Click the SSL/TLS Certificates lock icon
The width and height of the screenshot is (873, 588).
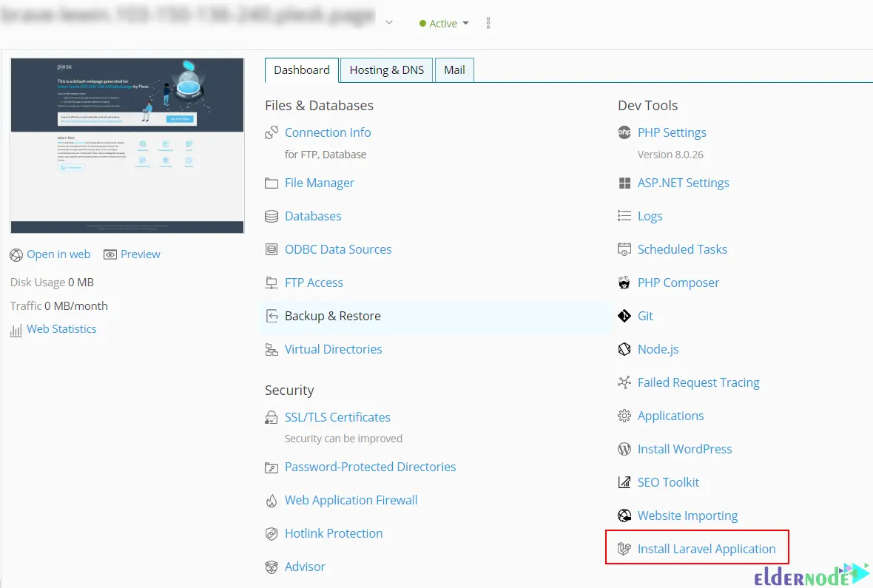(272, 418)
